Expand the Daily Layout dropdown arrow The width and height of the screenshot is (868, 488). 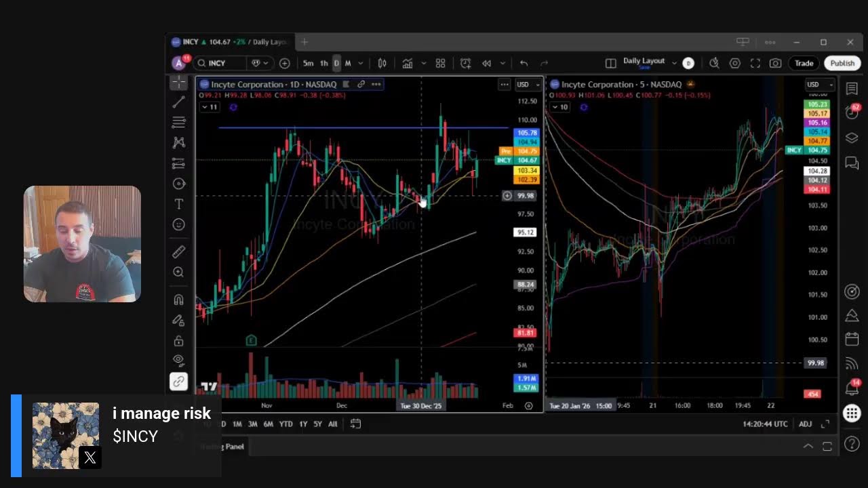[x=674, y=63]
